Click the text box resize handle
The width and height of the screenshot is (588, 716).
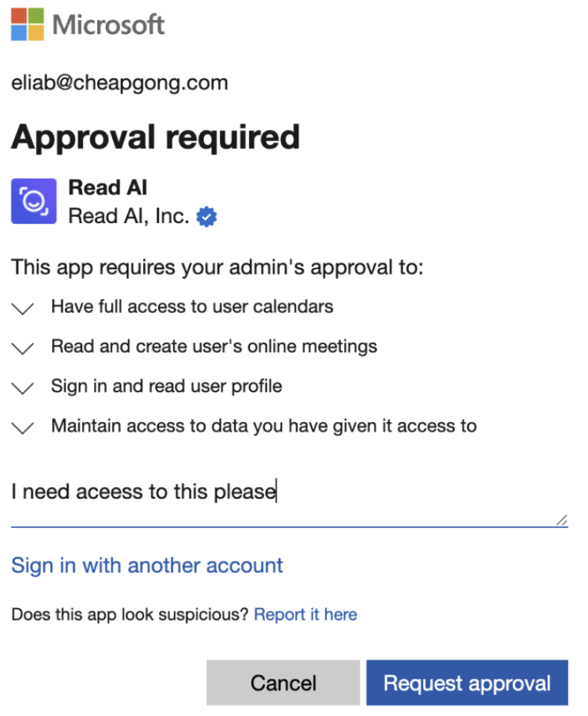click(562, 520)
